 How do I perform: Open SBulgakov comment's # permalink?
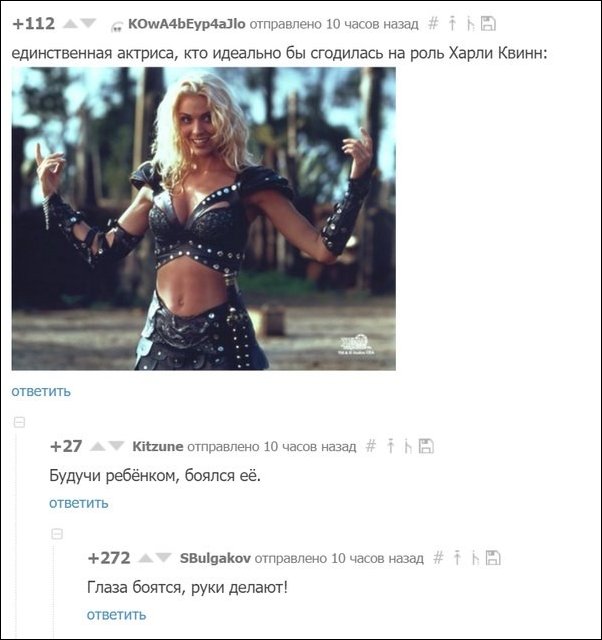(438, 557)
